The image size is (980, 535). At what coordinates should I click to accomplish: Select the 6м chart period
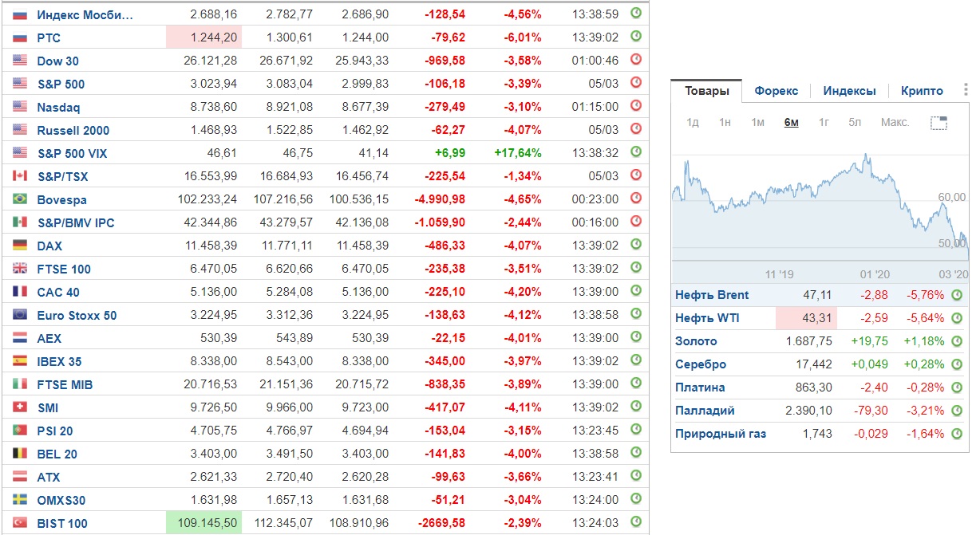point(791,122)
